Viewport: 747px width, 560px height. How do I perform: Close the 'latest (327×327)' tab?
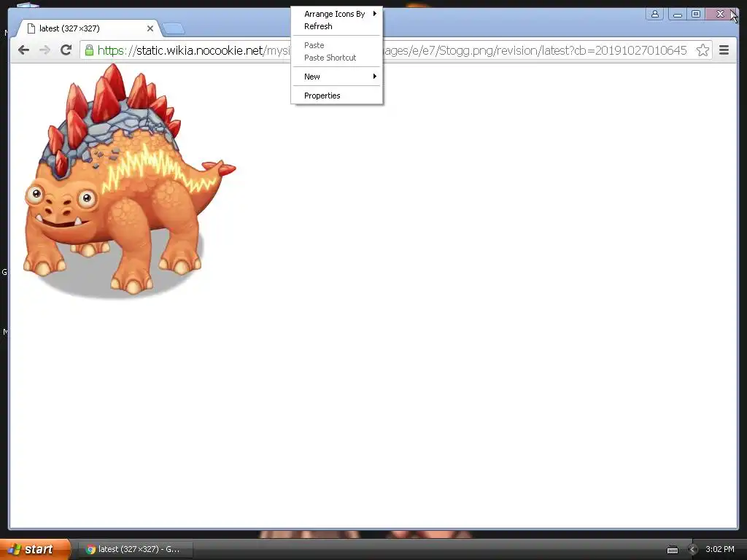[x=150, y=28]
